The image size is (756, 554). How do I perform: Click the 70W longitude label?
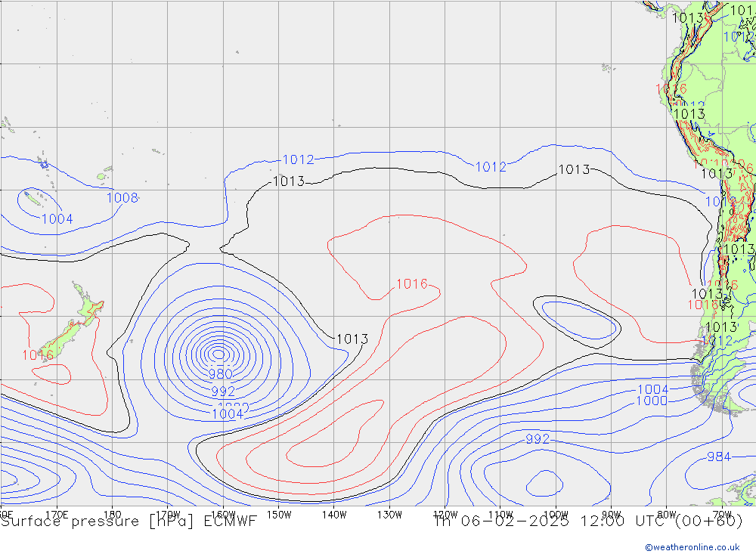(722, 514)
